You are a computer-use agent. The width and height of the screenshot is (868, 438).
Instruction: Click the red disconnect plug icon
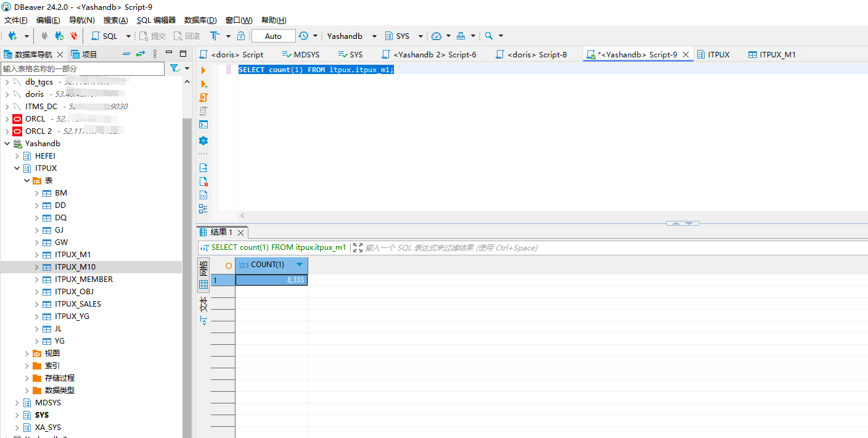coord(74,36)
